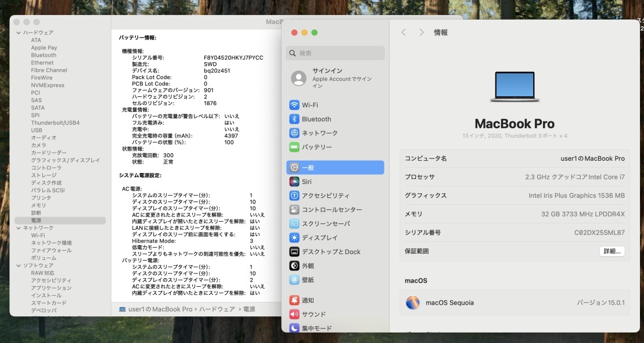The image size is (644, 343).
Task: Select オーディオ in hardware list
Action: click(44, 138)
